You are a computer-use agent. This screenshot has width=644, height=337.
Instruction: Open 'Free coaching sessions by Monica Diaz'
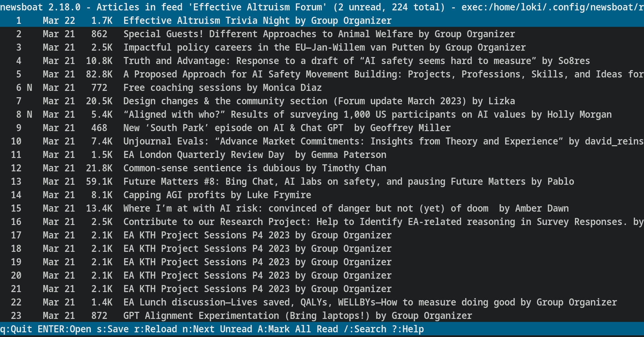(x=222, y=88)
